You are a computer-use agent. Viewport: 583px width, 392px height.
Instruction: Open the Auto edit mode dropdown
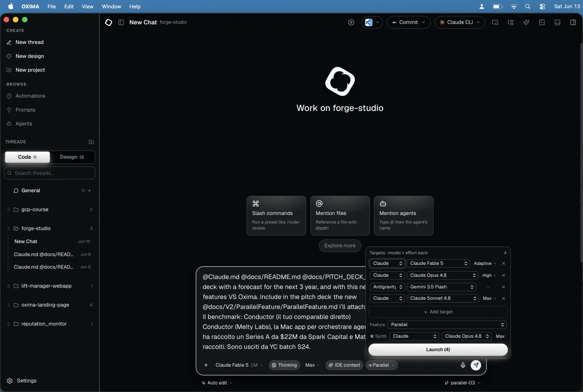[217, 383]
